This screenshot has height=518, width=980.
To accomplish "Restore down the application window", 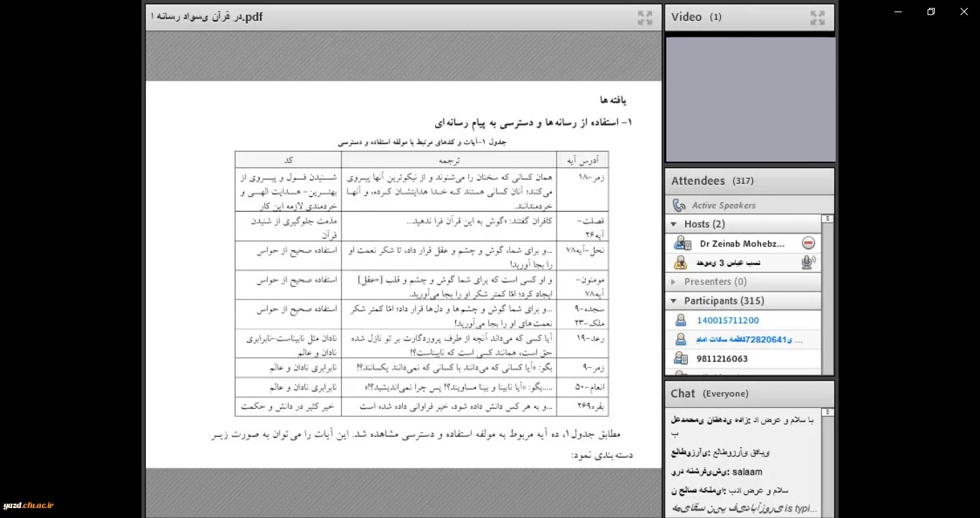I will point(931,11).
